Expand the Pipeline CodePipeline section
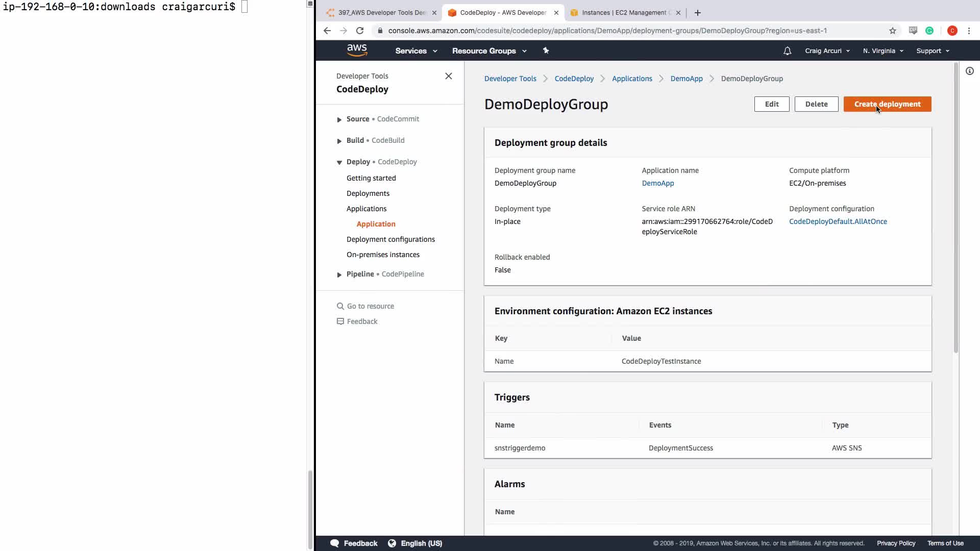Viewport: 980px width, 551px height. pyautogui.click(x=339, y=274)
